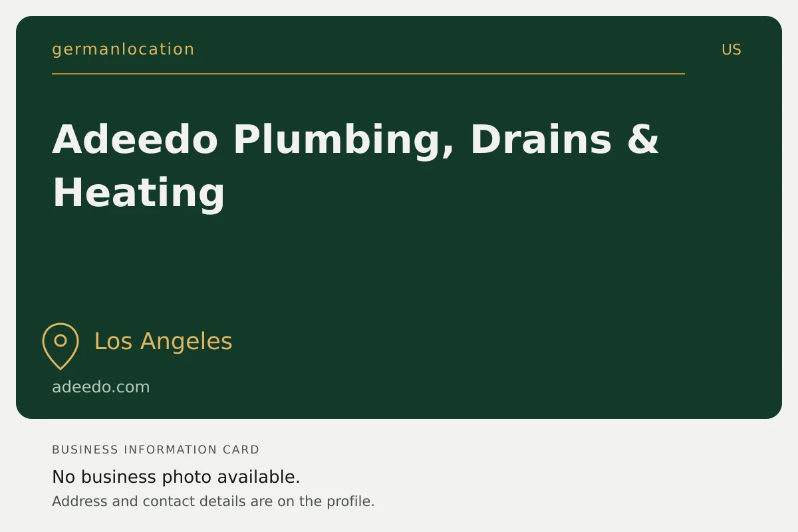Click the word Drains in the heading
Screen dimensions: 798x532
(x=541, y=139)
